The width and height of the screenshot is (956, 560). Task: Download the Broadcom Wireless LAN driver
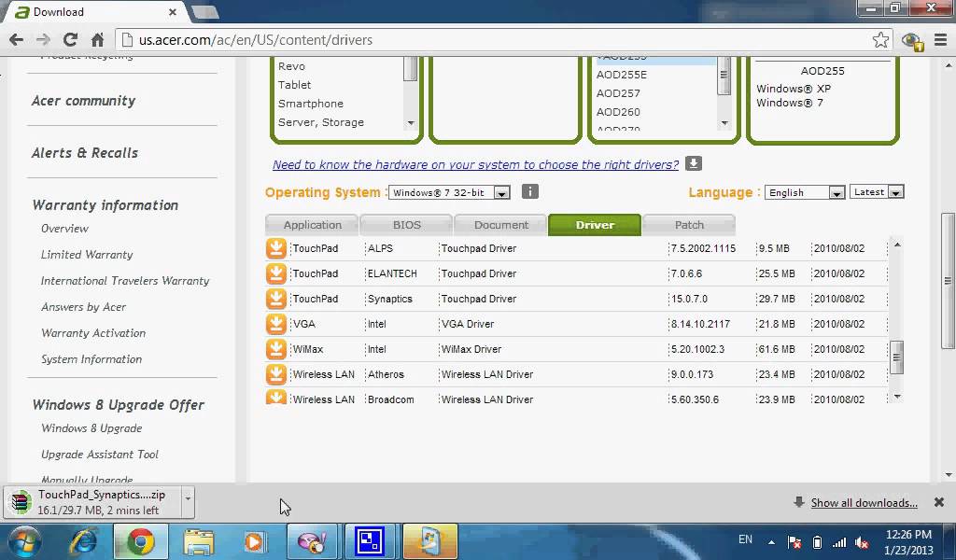pyautogui.click(x=275, y=398)
